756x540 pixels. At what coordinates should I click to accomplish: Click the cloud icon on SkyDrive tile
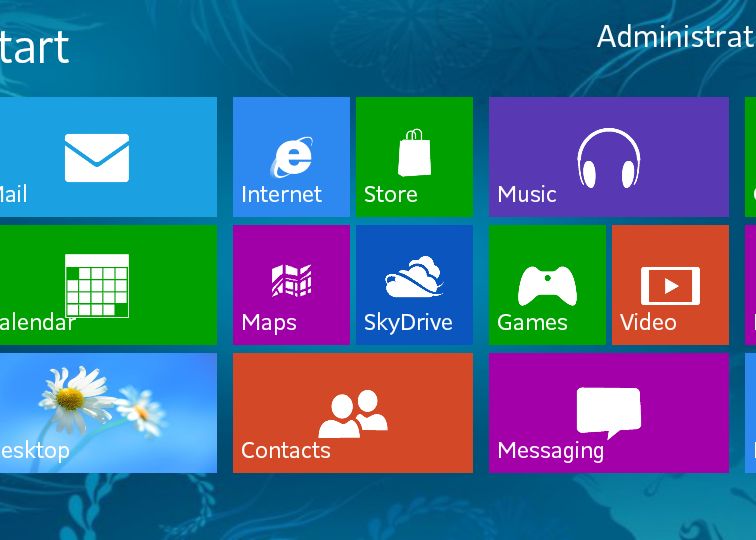pyautogui.click(x=413, y=278)
